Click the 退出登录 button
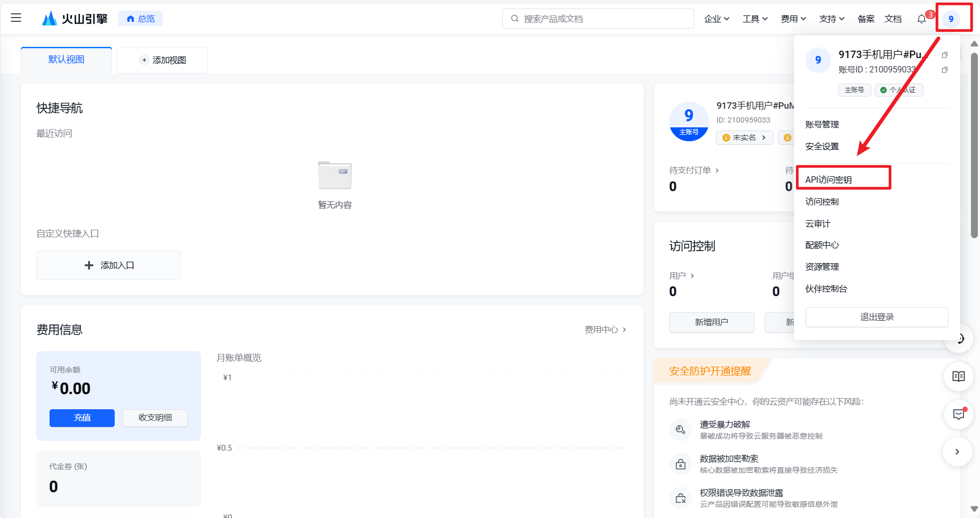The image size is (980, 518). [x=877, y=317]
